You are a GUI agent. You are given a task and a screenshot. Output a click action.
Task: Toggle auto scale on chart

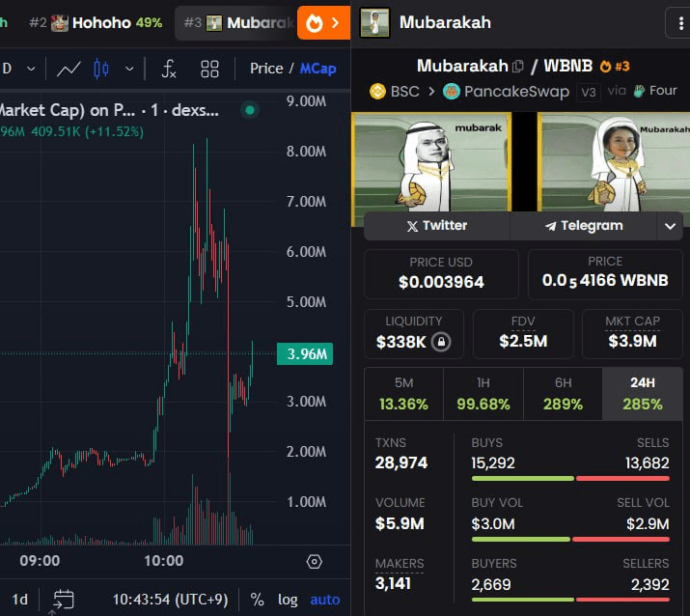pyautogui.click(x=325, y=600)
